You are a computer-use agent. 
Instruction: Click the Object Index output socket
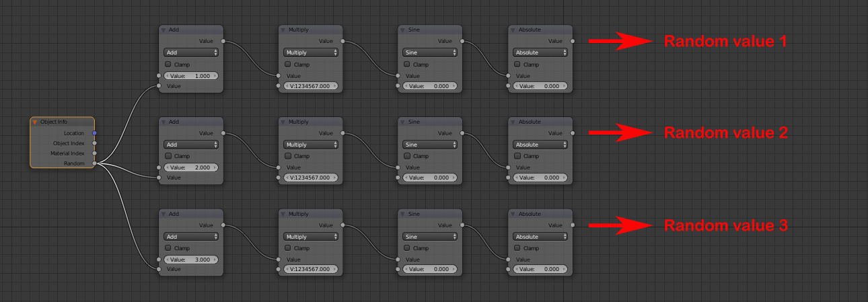[94, 143]
